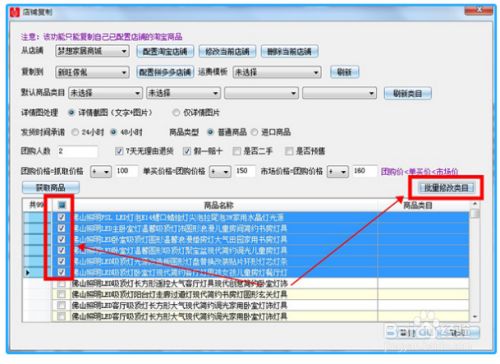
Task: Open the third empty 默认商品类目 dropdown
Action: pos(261,93)
